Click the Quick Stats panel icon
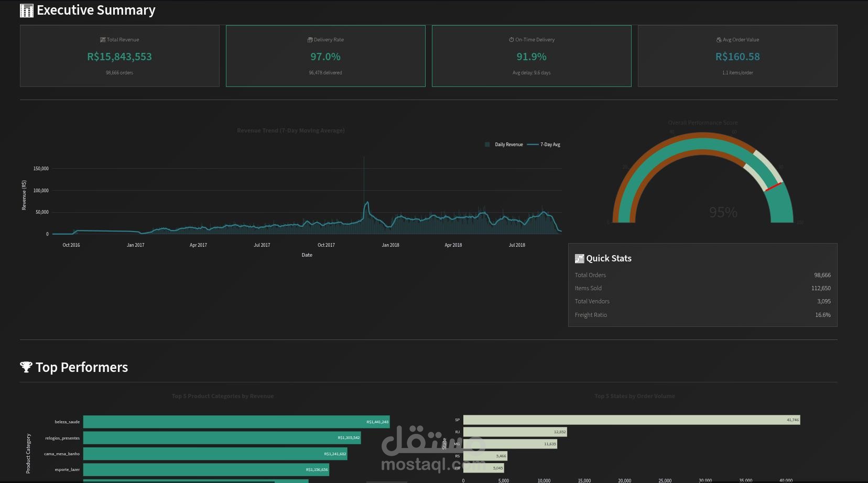 [579, 258]
